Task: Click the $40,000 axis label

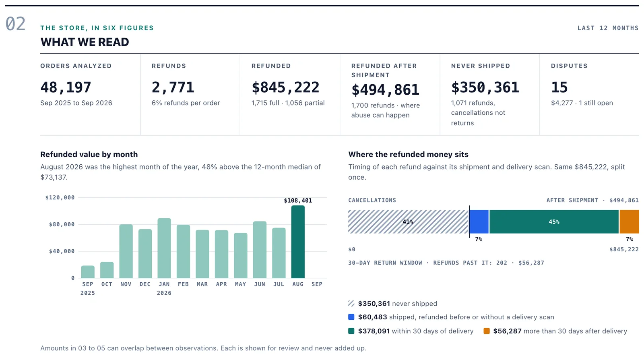Action: (62, 251)
